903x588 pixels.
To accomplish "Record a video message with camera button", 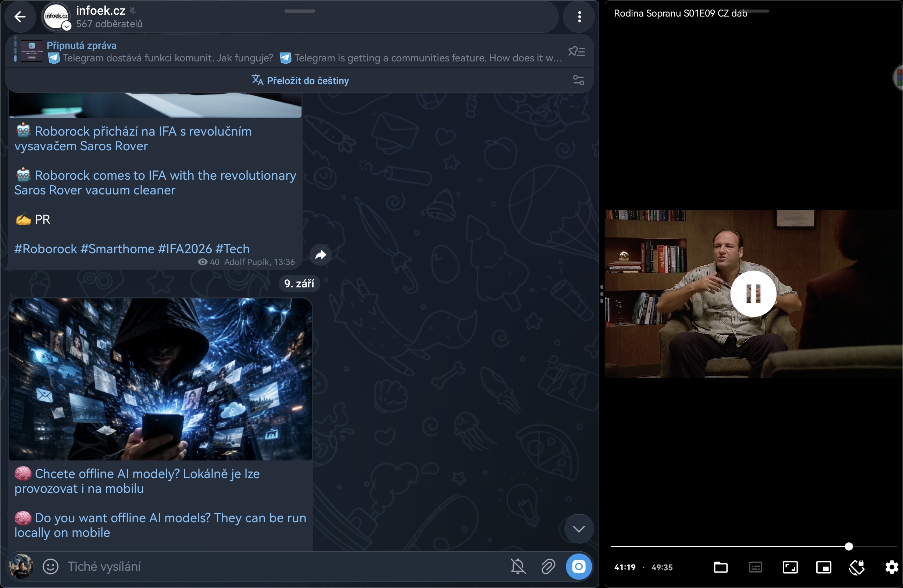I will 579,566.
